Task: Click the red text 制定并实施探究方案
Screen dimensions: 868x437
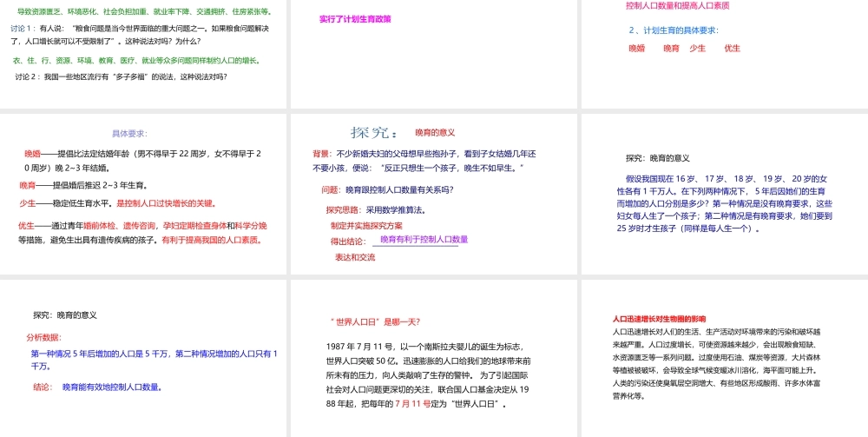Action: (366, 225)
